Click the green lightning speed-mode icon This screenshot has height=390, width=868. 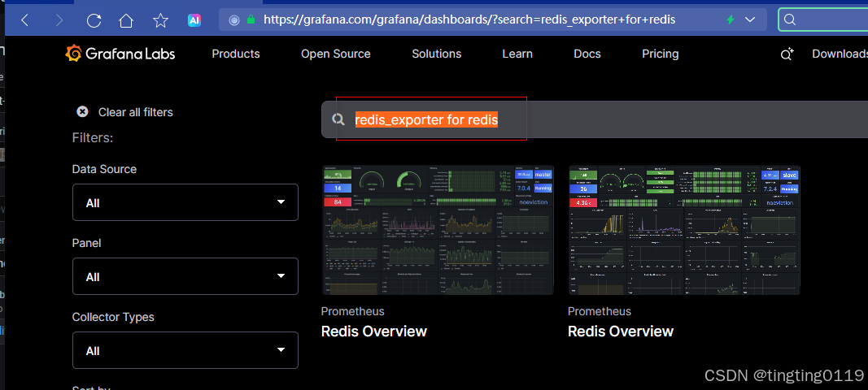[x=731, y=20]
